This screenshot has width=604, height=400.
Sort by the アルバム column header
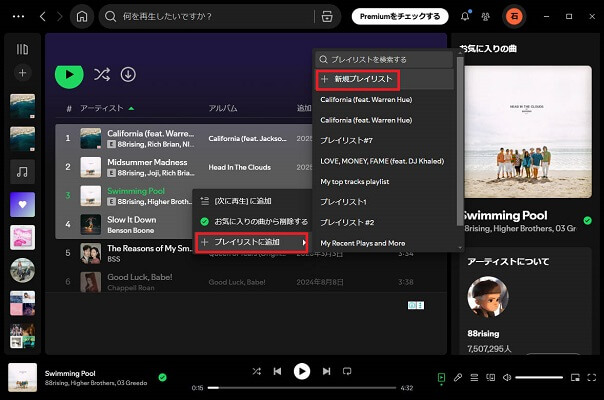(223, 108)
